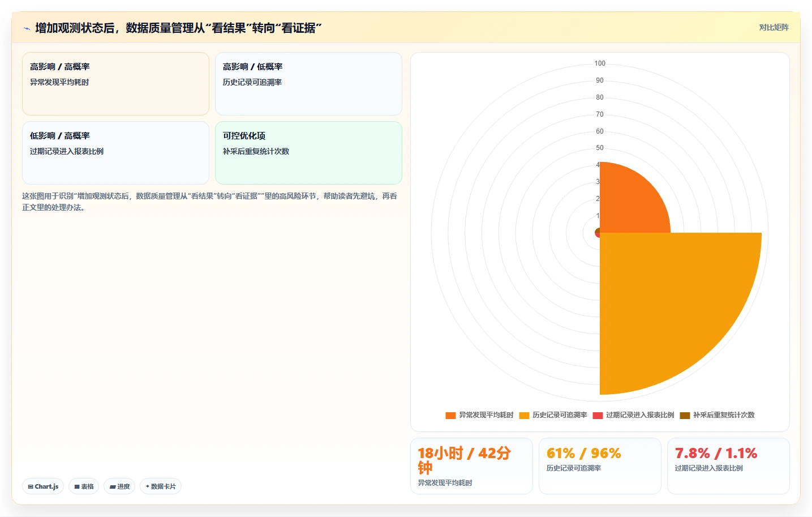The width and height of the screenshot is (812, 517).
Task: Click the small blue icon before the title
Action: click(27, 28)
